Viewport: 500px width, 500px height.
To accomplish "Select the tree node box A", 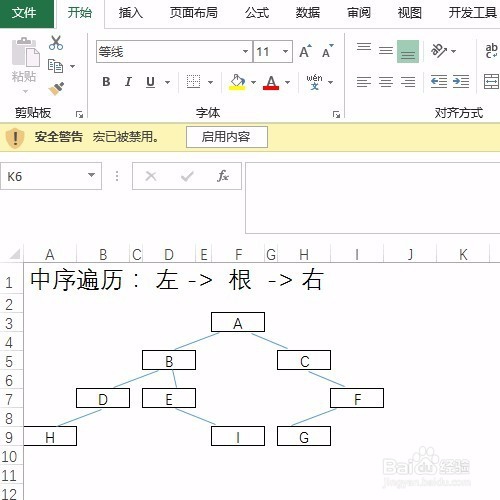I will pyautogui.click(x=238, y=322).
